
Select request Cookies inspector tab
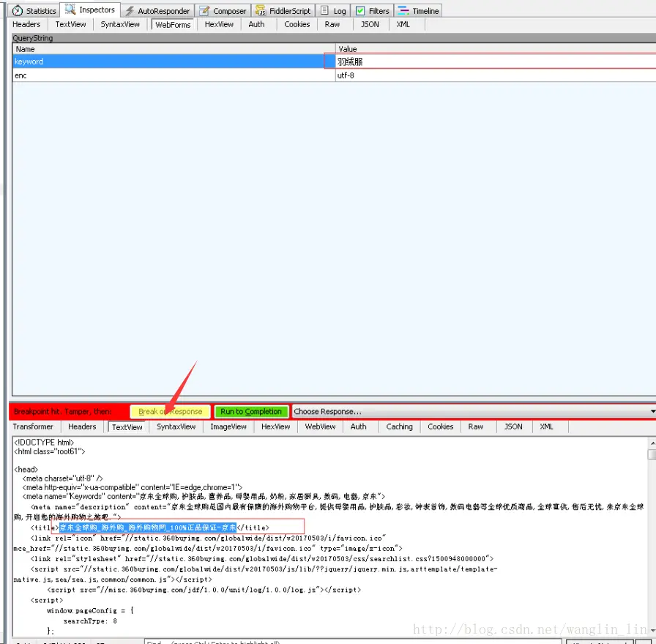[297, 24]
